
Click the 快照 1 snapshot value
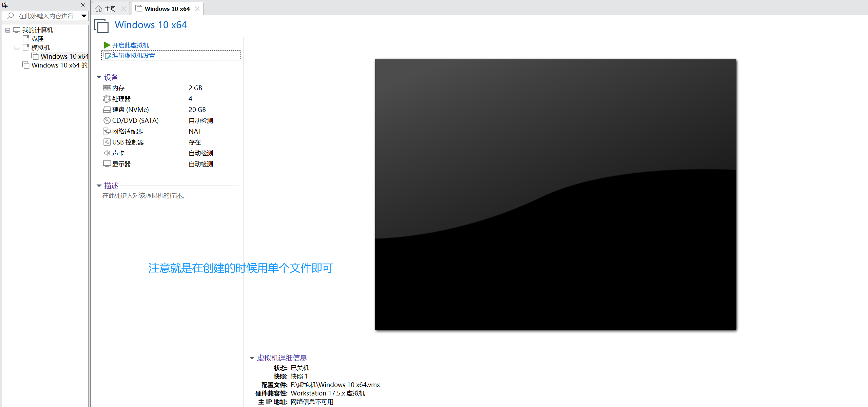click(299, 376)
